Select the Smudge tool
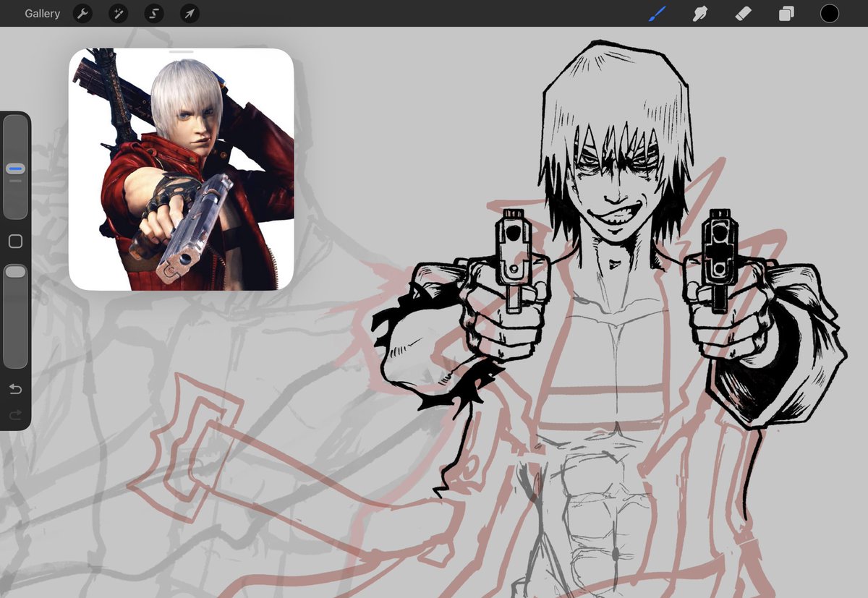Viewport: 868px width, 598px height. tap(699, 13)
